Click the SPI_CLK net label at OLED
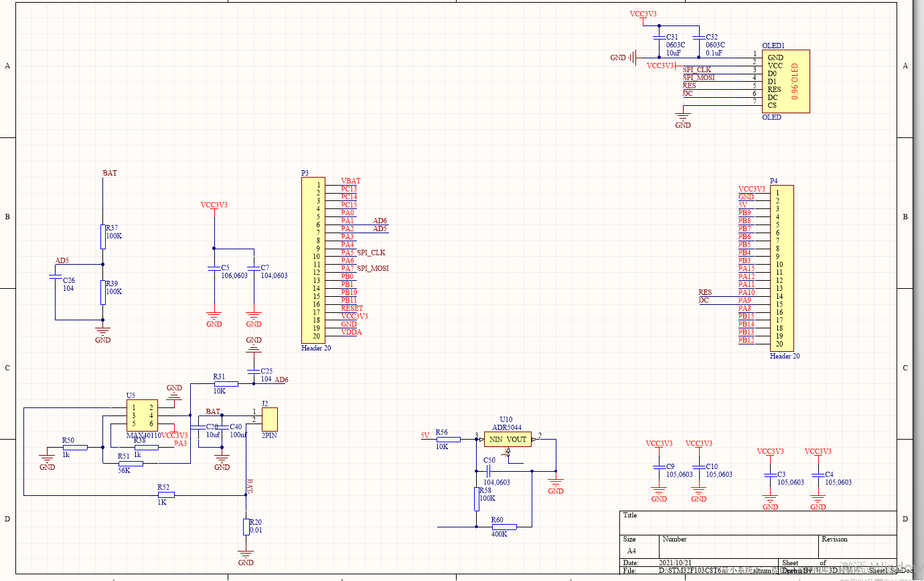924x581 pixels. 697,70
